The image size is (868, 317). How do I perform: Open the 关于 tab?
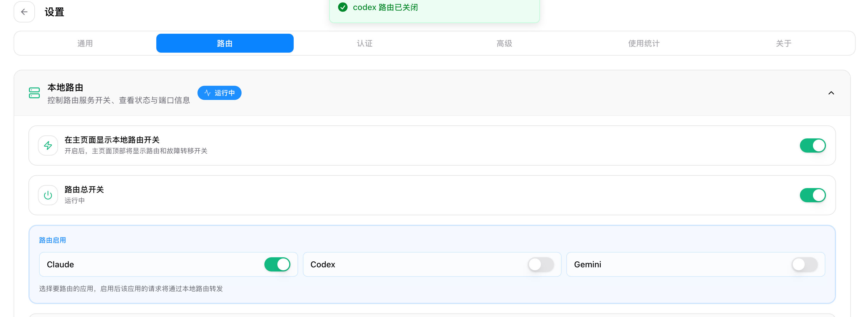click(x=783, y=43)
